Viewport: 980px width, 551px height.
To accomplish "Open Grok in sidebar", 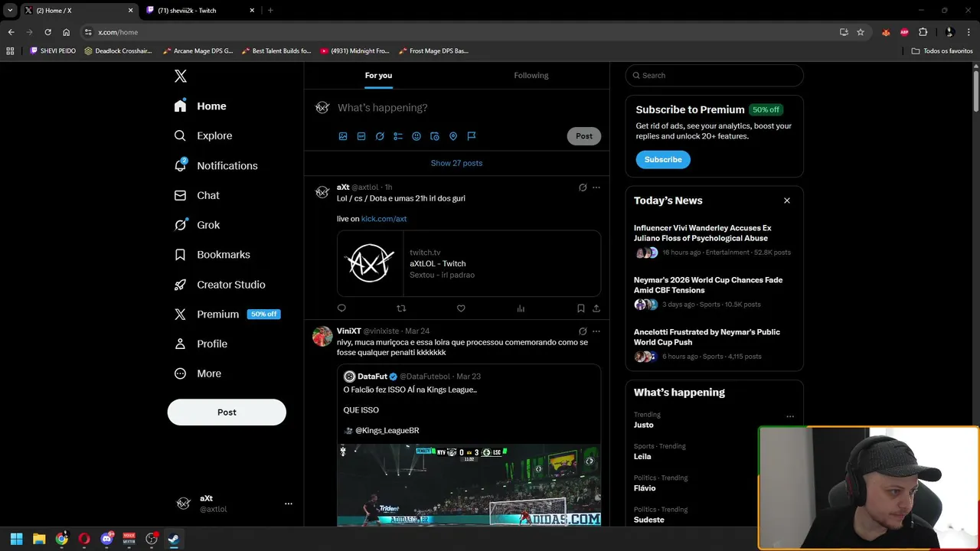I will (x=197, y=225).
